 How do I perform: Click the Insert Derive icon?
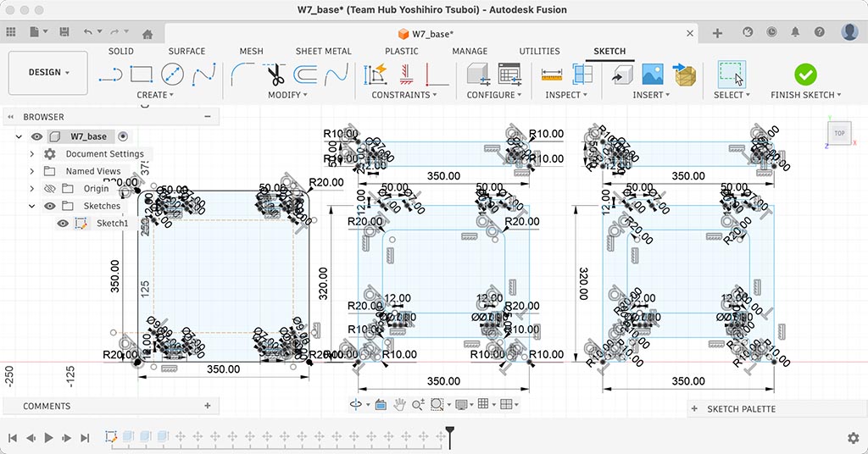pyautogui.click(x=622, y=74)
